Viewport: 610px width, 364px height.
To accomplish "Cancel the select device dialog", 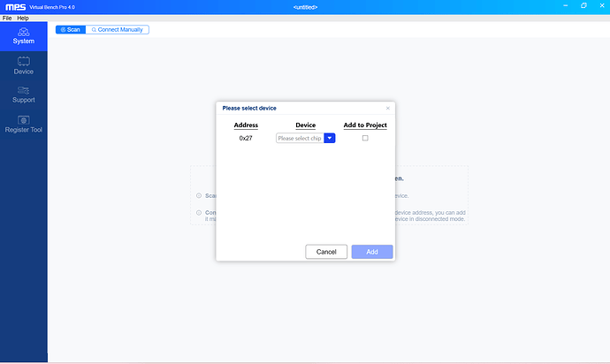I will pyautogui.click(x=326, y=252).
